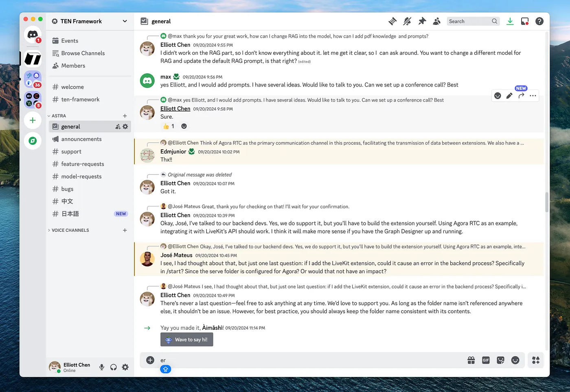Open model-requests channel

coord(90,176)
